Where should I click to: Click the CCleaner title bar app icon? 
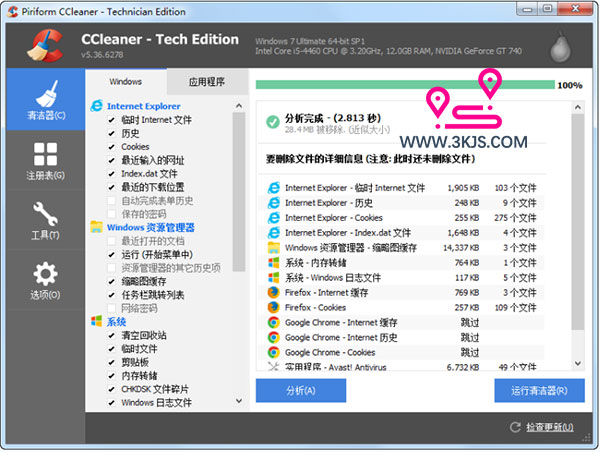(x=13, y=12)
